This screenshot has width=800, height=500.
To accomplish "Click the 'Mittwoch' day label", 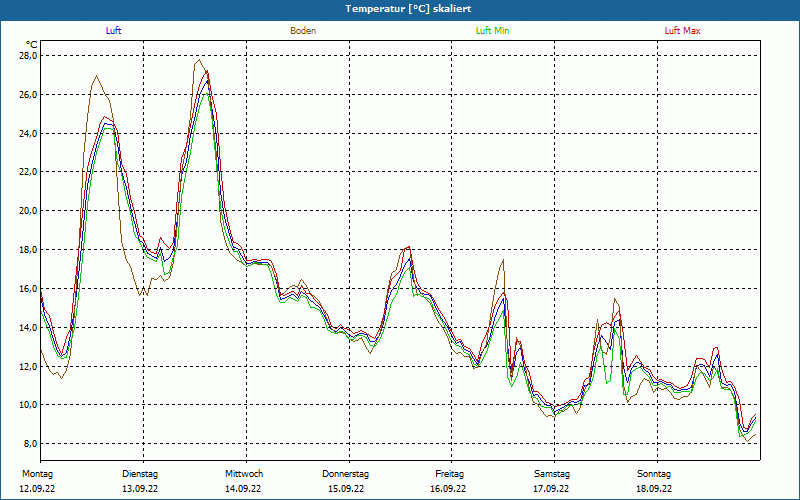I will [244, 474].
